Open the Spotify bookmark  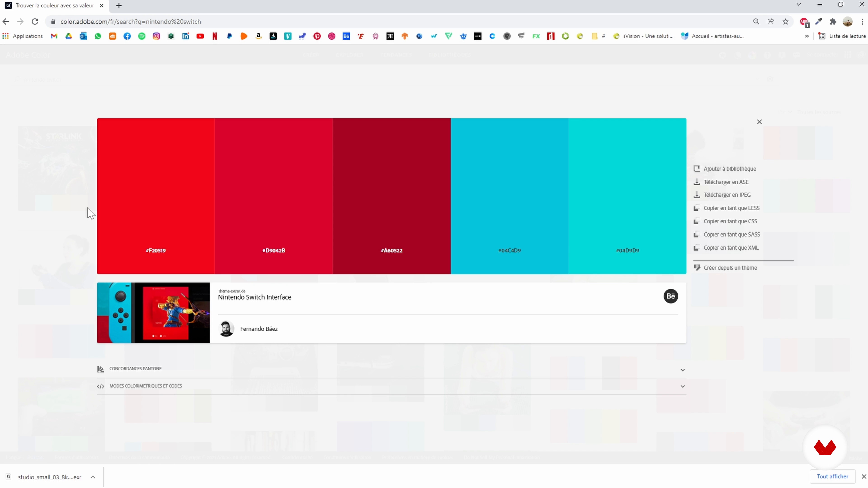pos(142,36)
